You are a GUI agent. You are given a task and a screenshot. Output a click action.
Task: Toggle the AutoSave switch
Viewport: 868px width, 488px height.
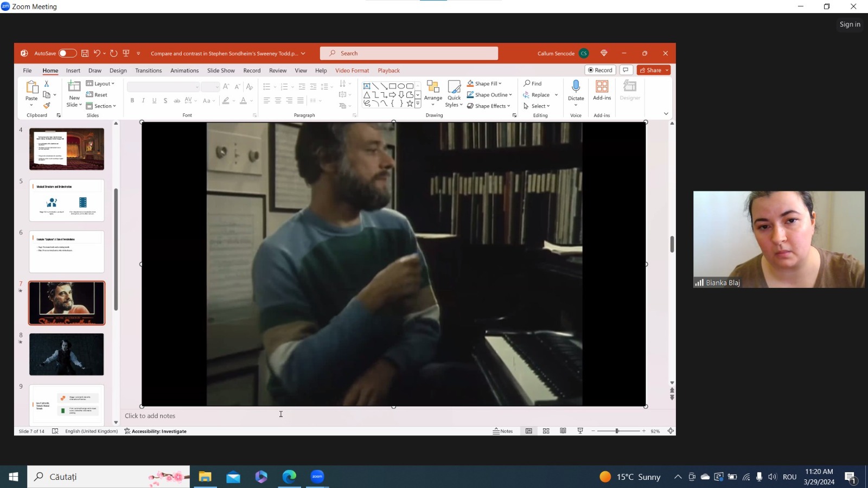(67, 53)
